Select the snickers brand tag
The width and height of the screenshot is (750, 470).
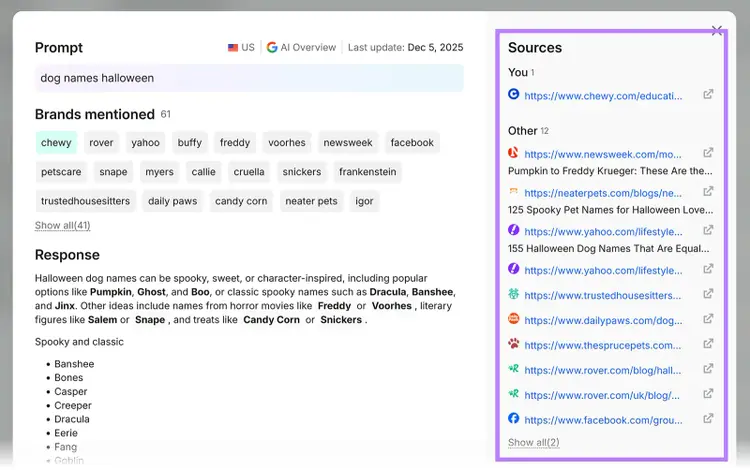[301, 172]
